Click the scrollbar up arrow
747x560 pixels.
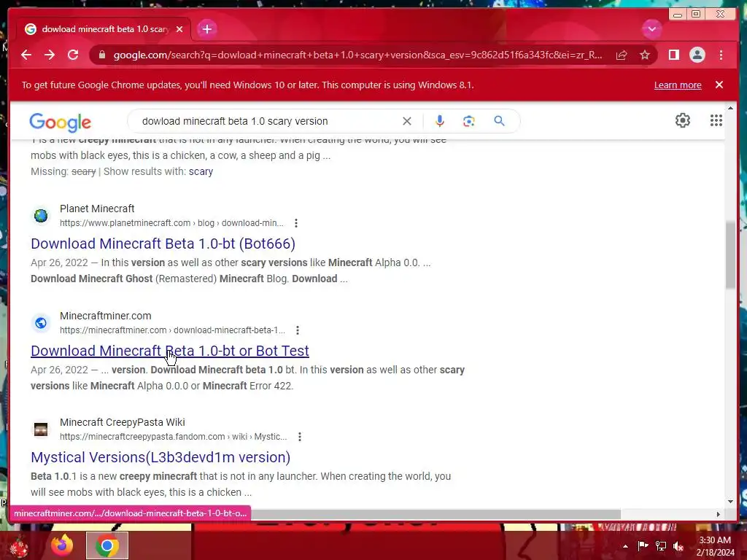(730, 109)
